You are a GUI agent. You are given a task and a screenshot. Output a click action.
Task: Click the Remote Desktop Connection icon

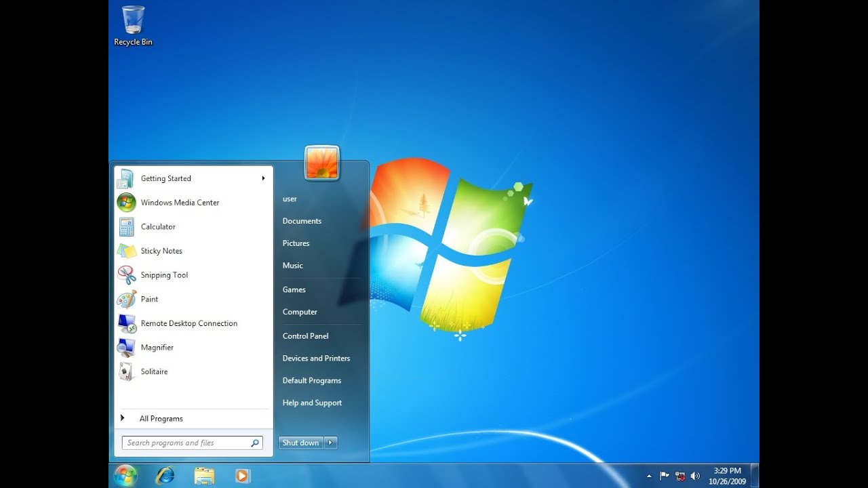click(x=126, y=323)
